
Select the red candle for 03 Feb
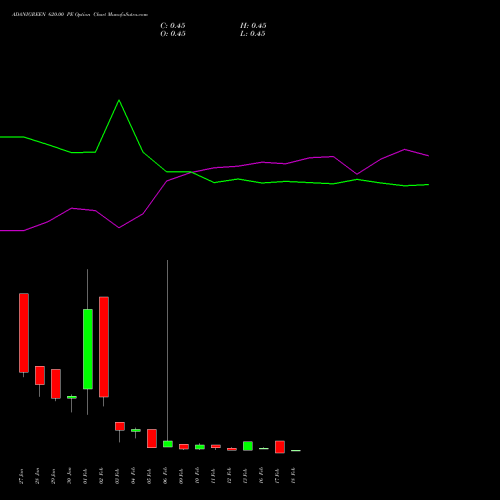[120, 426]
